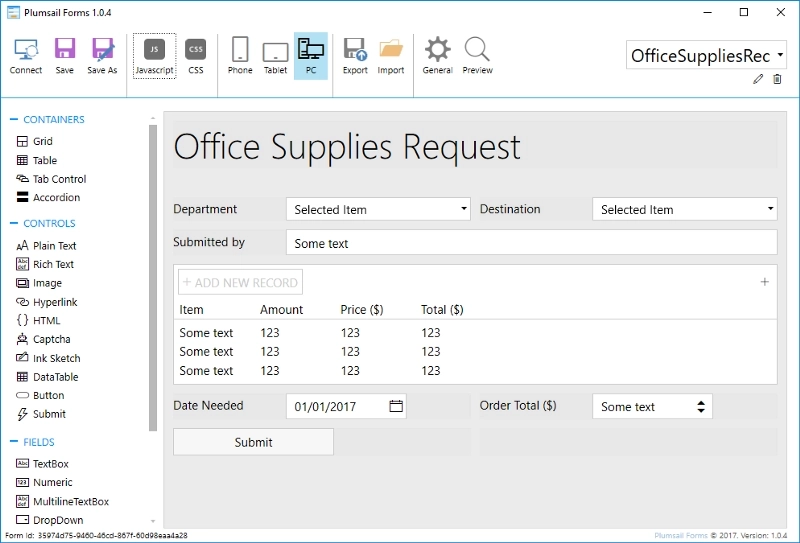The height and width of the screenshot is (543, 800).
Task: Select the Ink Sketch control
Action: tap(48, 358)
